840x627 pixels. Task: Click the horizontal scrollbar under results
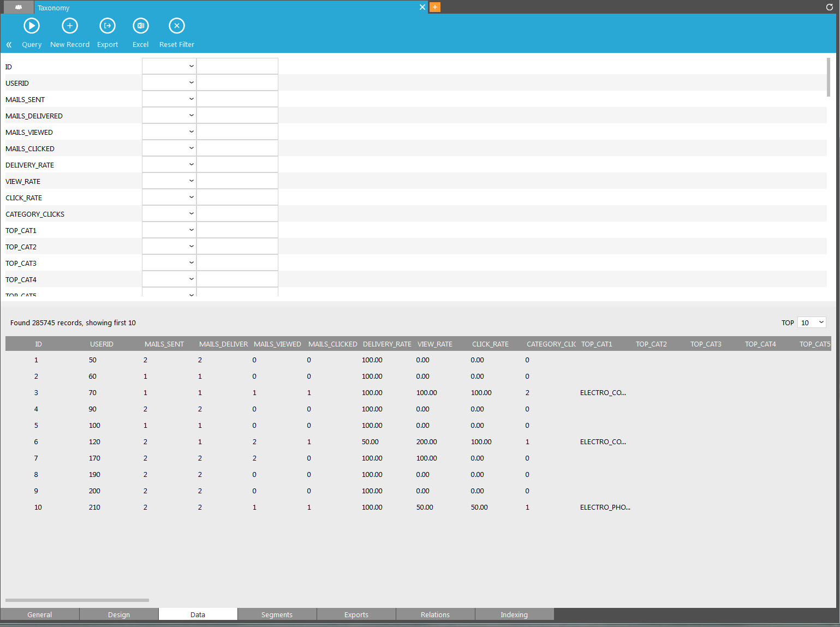pos(77,600)
